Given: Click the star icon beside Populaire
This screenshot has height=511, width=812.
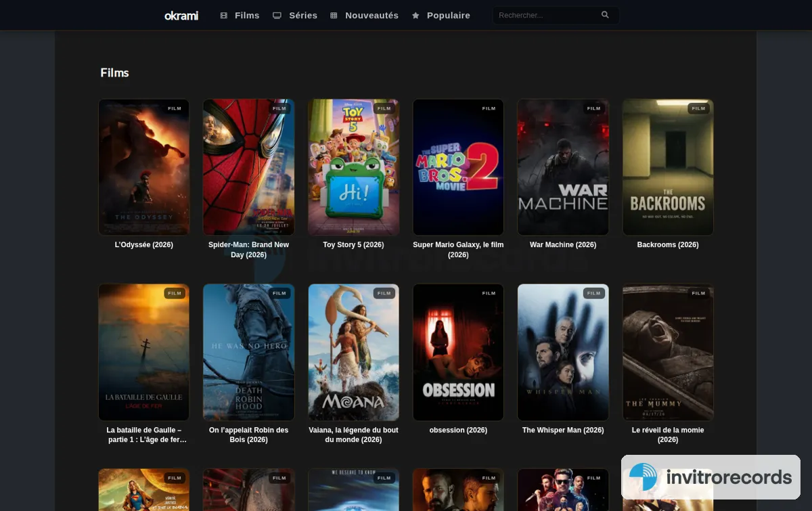Looking at the screenshot, I should tap(415, 16).
